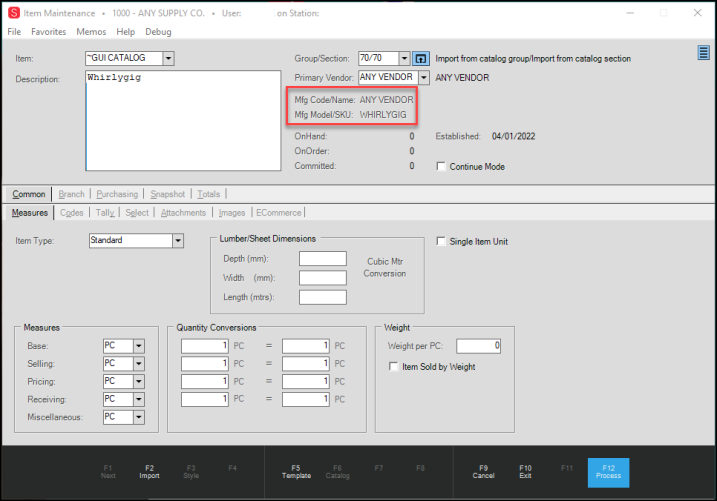Click the Depth (mm) input field
This screenshot has height=501, width=717.
click(x=323, y=259)
